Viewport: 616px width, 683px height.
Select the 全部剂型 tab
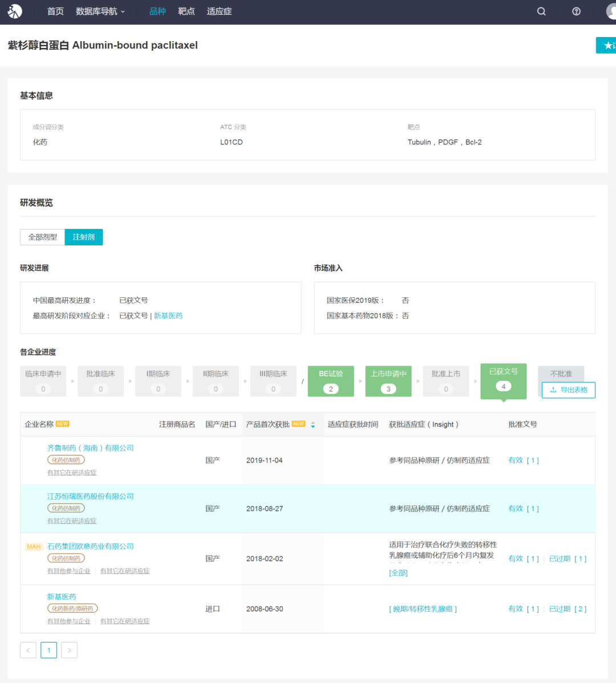pos(43,237)
